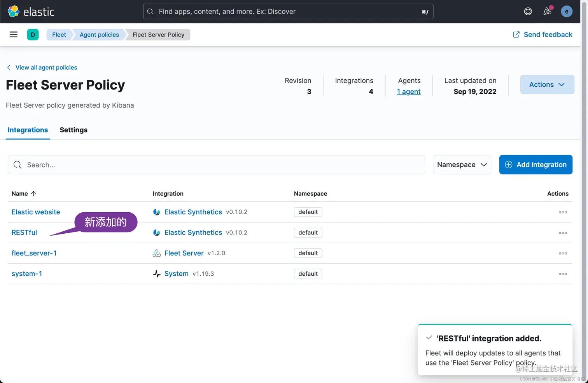
Task: Focus the global Find apps search field
Action: pyautogui.click(x=288, y=12)
